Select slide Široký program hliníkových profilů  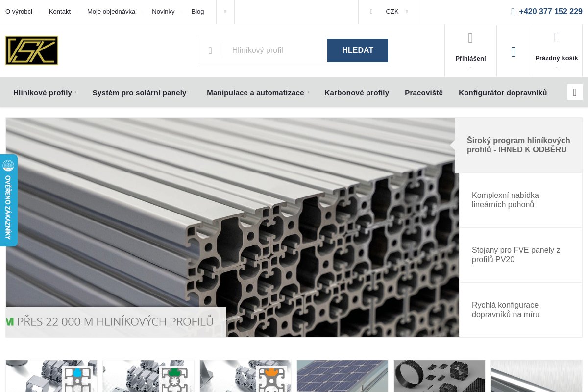pos(518,145)
